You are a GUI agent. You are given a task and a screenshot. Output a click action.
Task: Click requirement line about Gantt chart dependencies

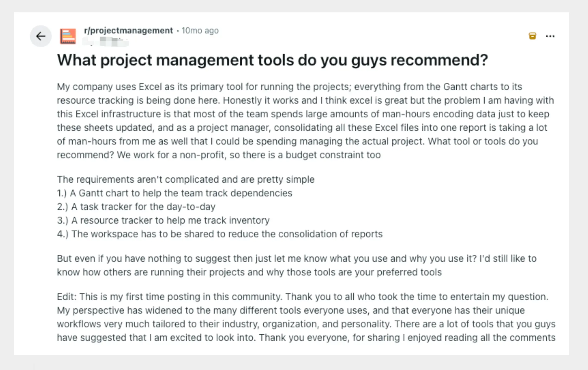click(174, 193)
